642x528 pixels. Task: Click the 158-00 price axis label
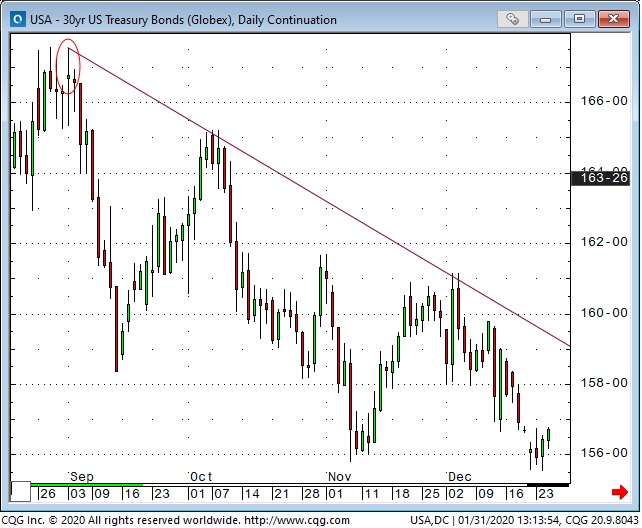tap(604, 383)
